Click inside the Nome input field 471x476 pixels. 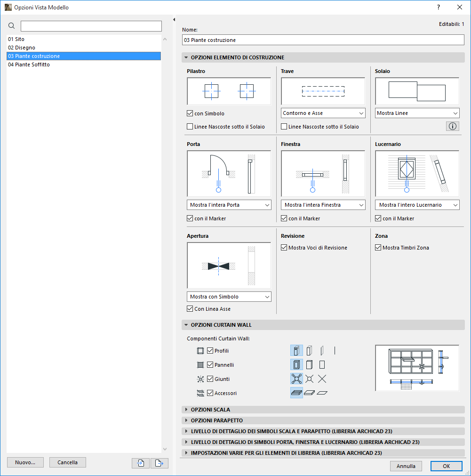pos(323,40)
